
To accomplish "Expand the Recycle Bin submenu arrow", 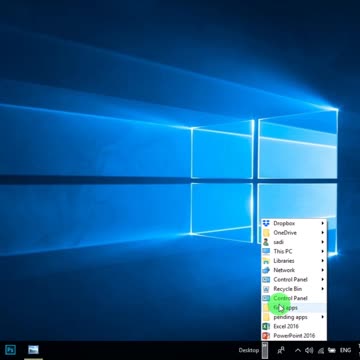I will 323,289.
